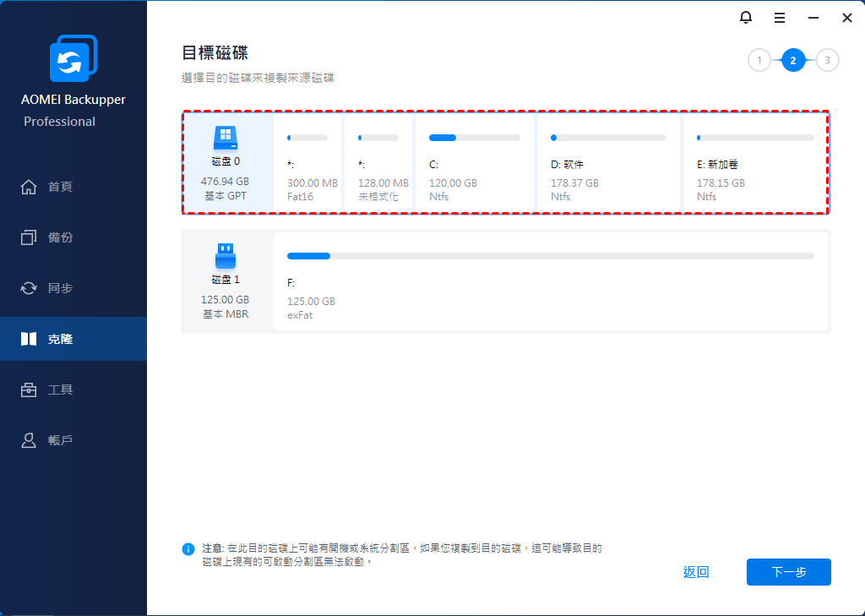Viewport: 865px width, 616px height.
Task: Select the 300.00 MB Fat16 partition
Action: [307, 163]
